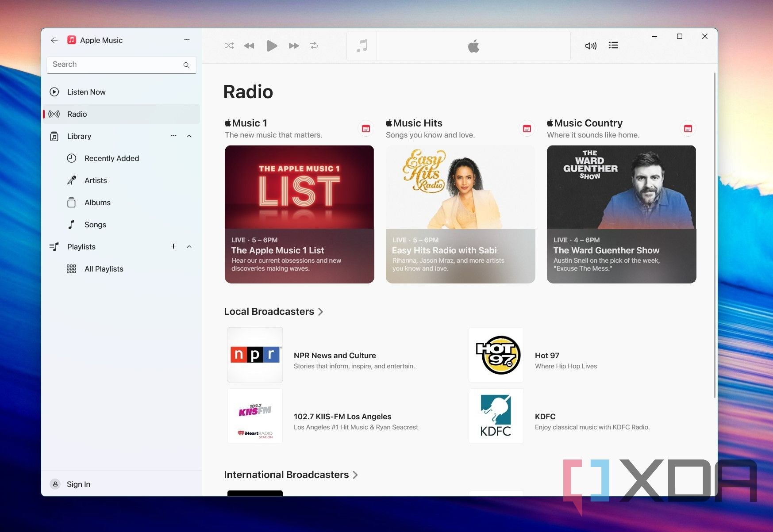Open the Recently Added section
This screenshot has height=532, width=773.
(112, 158)
